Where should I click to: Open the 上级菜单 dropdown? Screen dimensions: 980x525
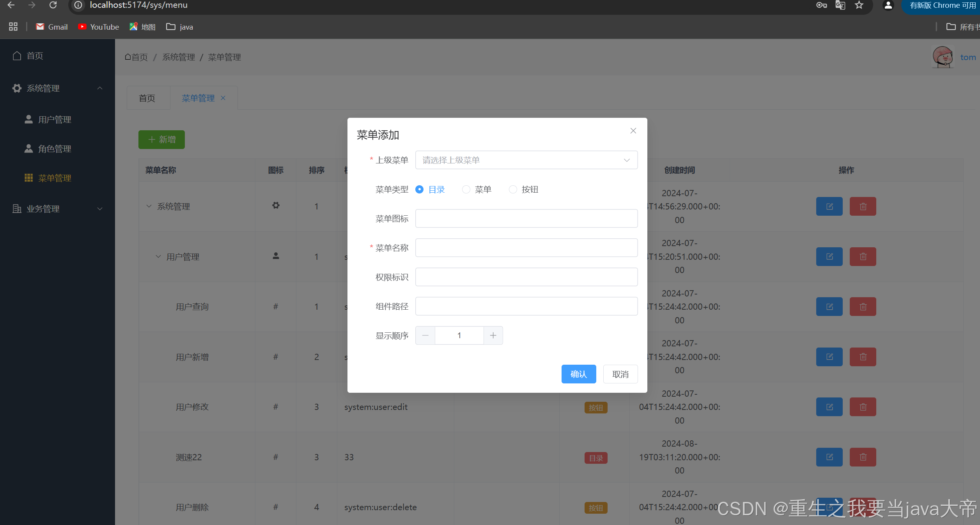point(526,160)
